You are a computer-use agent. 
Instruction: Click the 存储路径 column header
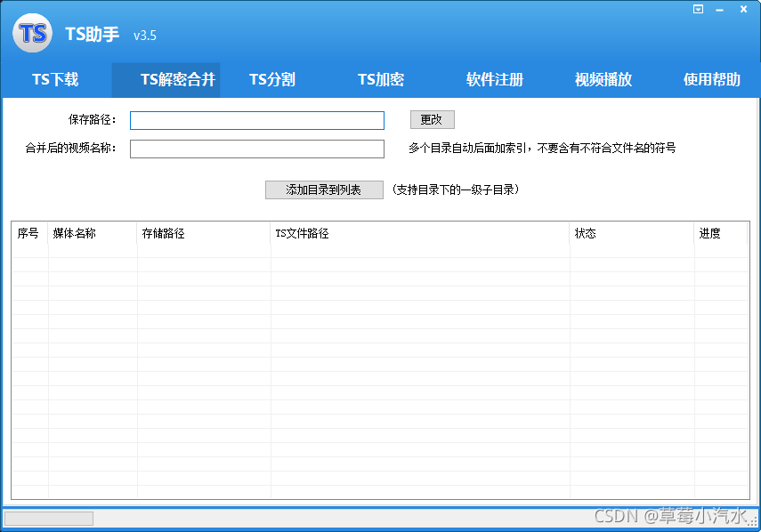point(203,233)
